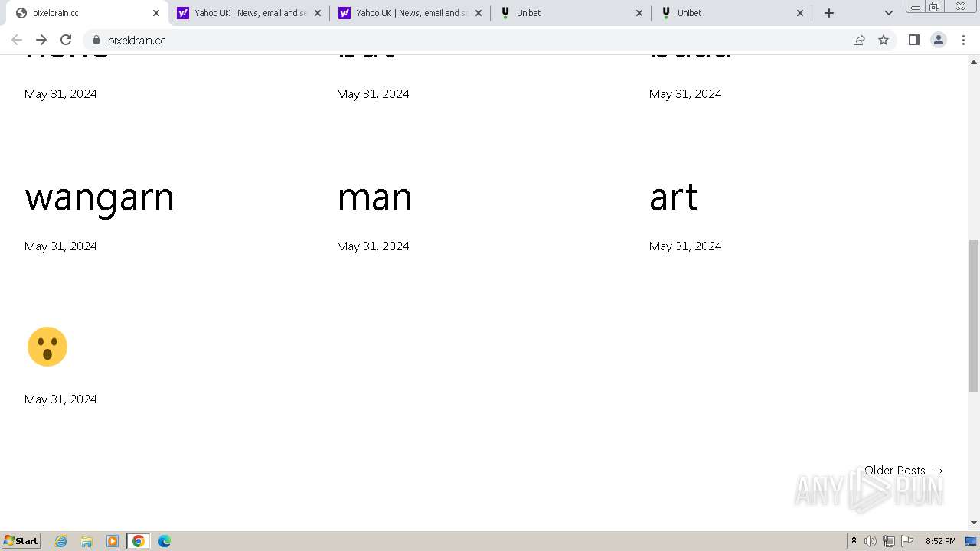
Task: Go to Older Posts
Action: [x=904, y=470]
